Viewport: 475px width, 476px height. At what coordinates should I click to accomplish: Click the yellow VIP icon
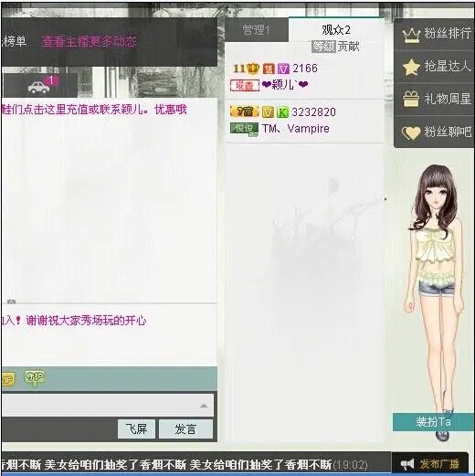7,379
